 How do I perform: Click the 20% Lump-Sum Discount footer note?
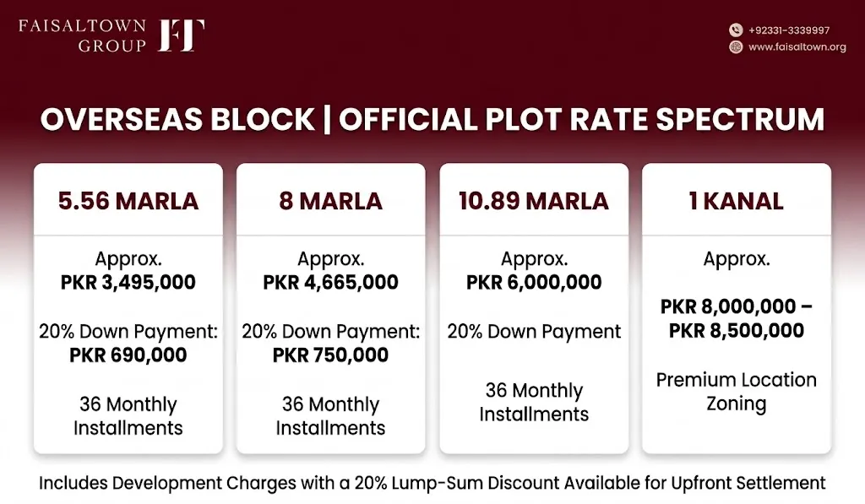[x=432, y=483]
